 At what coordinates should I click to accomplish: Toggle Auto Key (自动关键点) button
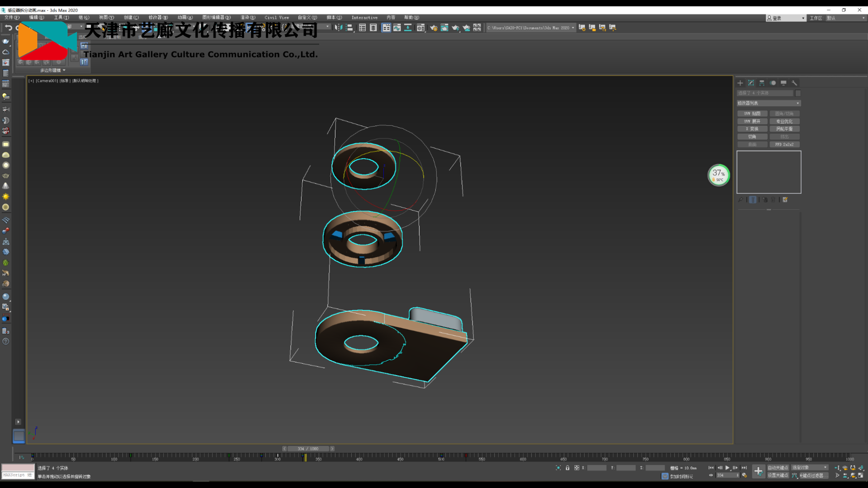(778, 468)
